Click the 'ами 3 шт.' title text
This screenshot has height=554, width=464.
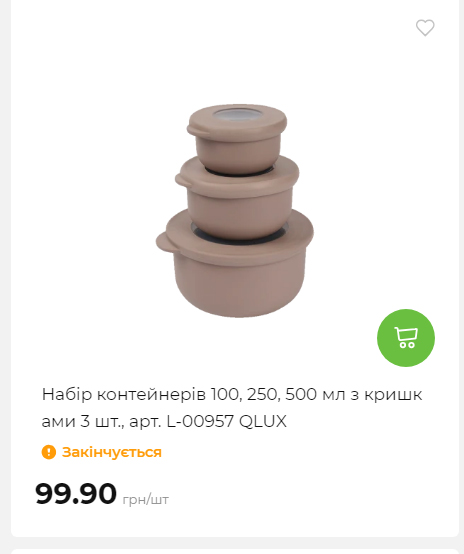pyautogui.click(x=83, y=421)
